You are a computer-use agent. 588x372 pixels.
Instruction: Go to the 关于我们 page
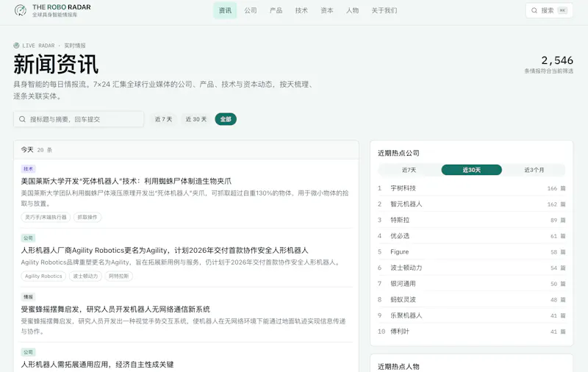pos(384,10)
